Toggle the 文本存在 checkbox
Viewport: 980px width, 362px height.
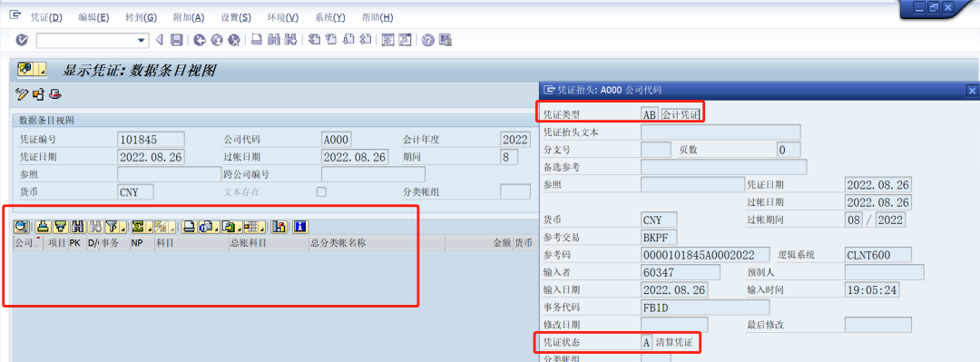click(321, 192)
